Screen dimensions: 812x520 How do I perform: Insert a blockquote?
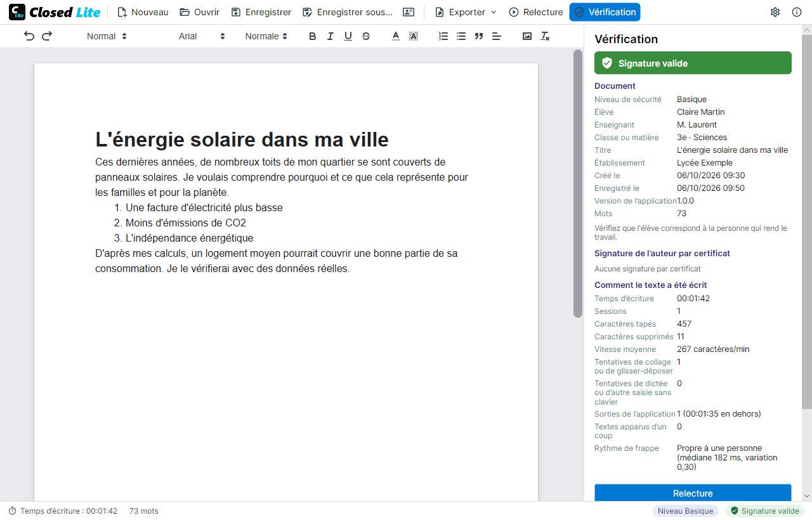(x=479, y=36)
